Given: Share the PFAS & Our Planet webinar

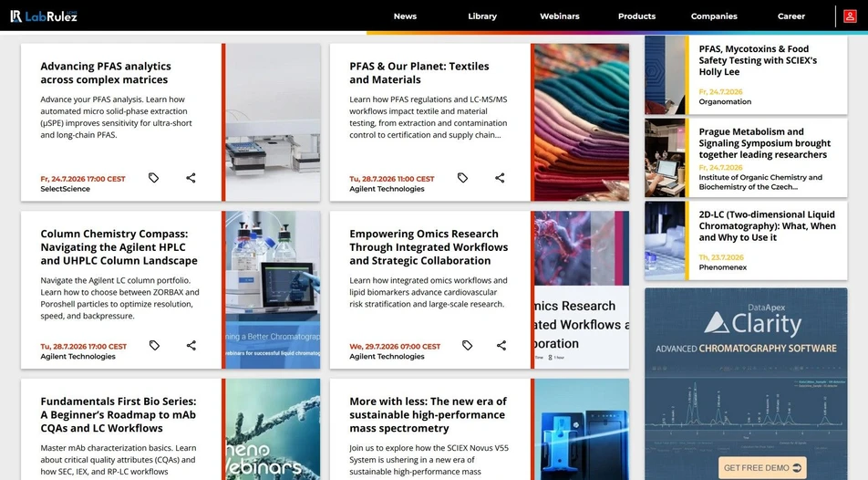Looking at the screenshot, I should click(500, 178).
